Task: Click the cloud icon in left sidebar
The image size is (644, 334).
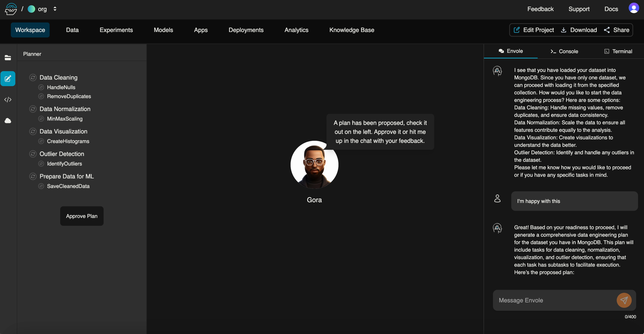Action: [x=8, y=121]
